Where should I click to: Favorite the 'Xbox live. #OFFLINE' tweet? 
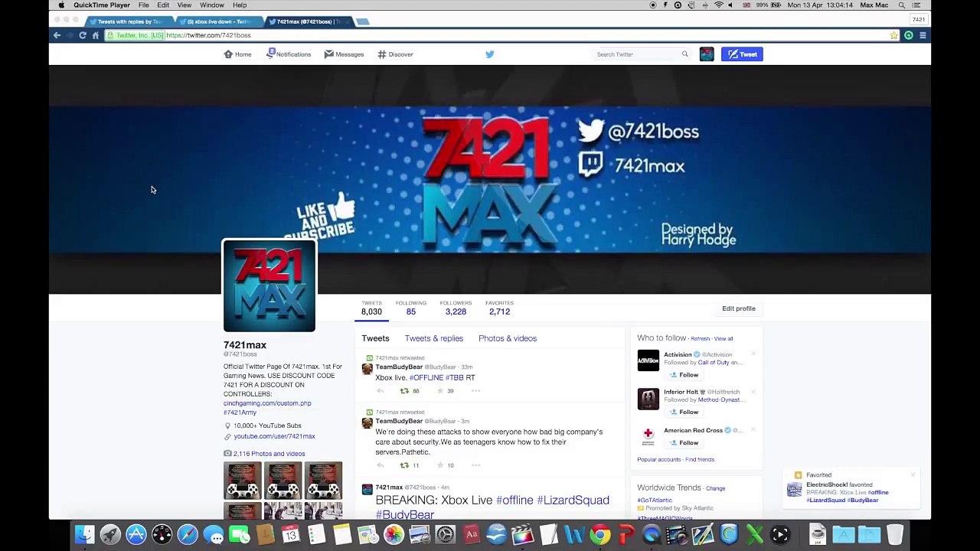click(x=440, y=391)
